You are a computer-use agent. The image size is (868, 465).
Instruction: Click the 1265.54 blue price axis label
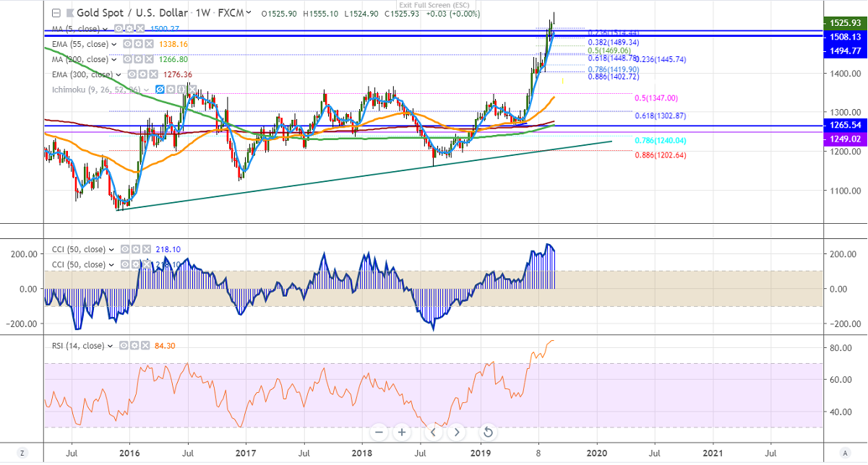[845, 126]
